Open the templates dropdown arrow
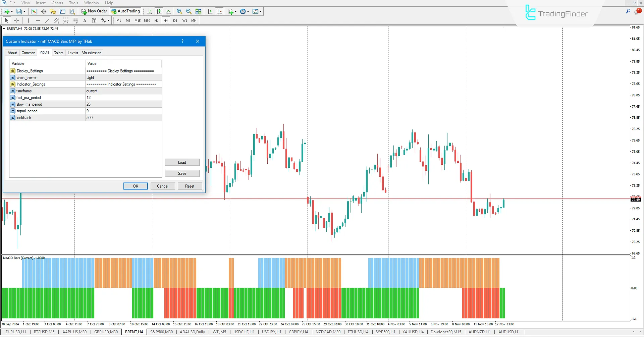Screen dimensions: 644x337 tap(261, 11)
